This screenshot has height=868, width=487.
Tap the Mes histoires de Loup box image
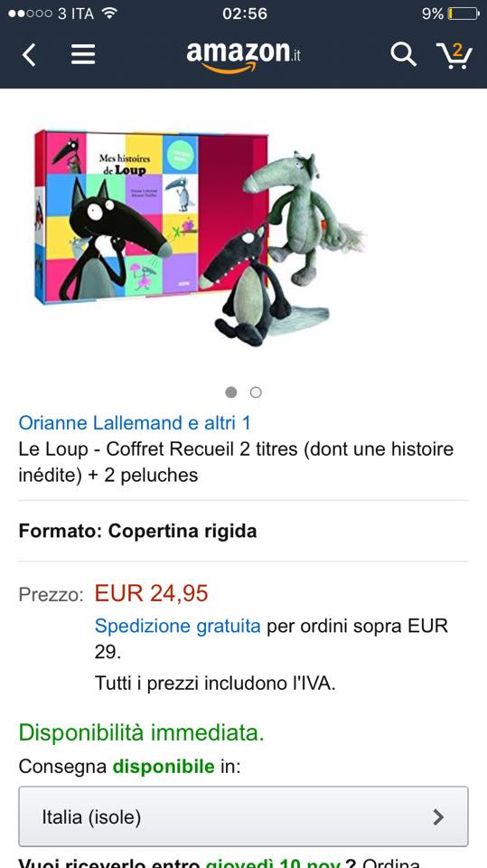point(151,216)
